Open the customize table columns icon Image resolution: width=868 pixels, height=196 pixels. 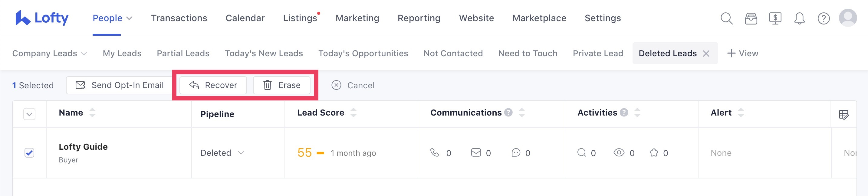tap(843, 115)
